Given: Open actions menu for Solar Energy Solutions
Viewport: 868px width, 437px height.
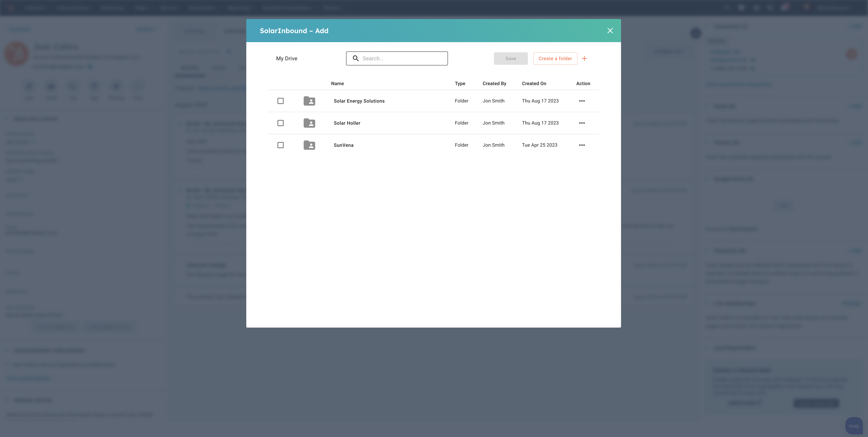Looking at the screenshot, I should [582, 101].
